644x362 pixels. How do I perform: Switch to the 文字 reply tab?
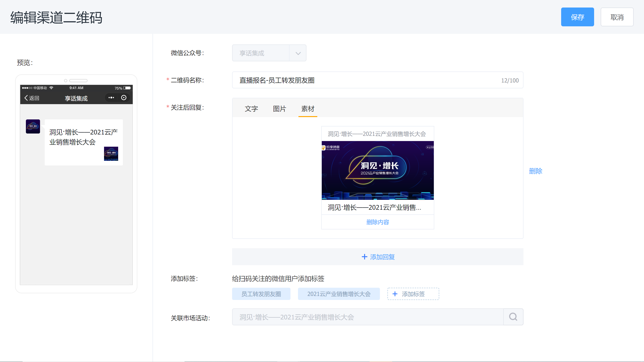[x=251, y=109]
